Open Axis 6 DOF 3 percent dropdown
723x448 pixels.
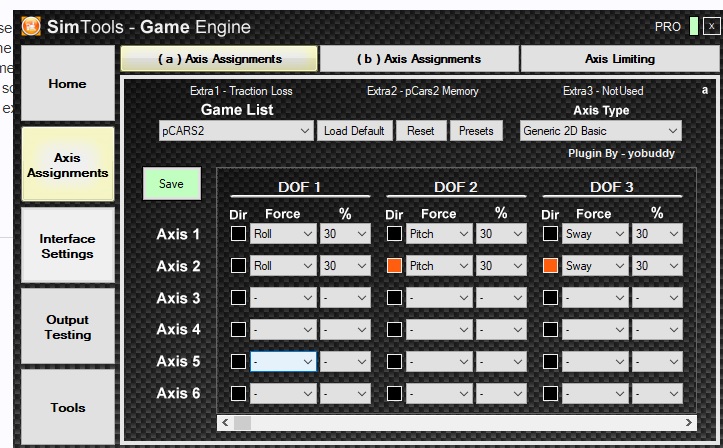point(657,394)
